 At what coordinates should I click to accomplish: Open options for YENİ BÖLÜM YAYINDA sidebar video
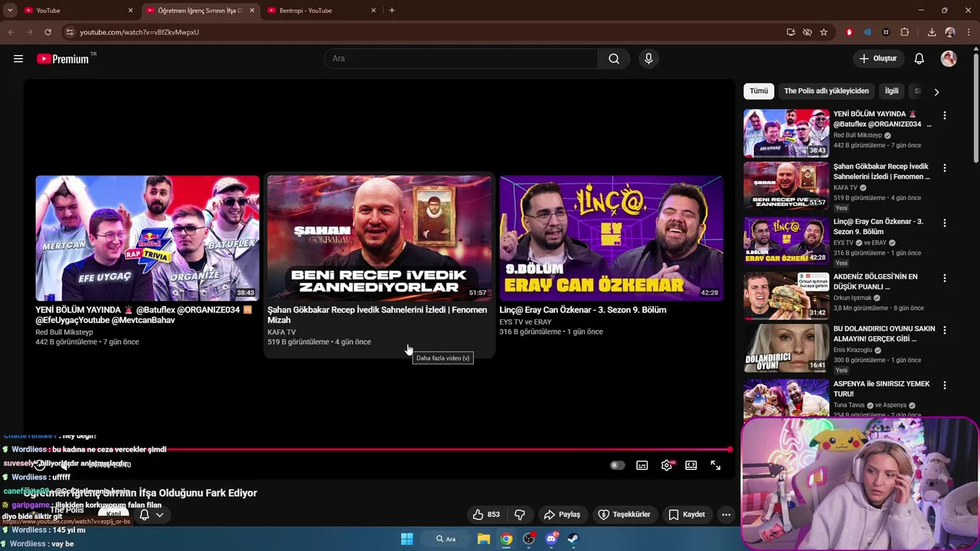945,116
